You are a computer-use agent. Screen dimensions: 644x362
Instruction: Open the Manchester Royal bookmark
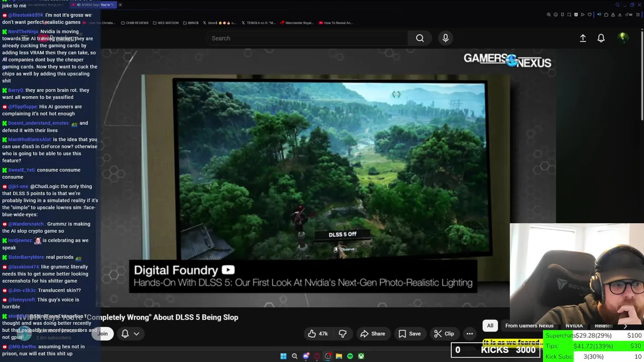point(297,23)
